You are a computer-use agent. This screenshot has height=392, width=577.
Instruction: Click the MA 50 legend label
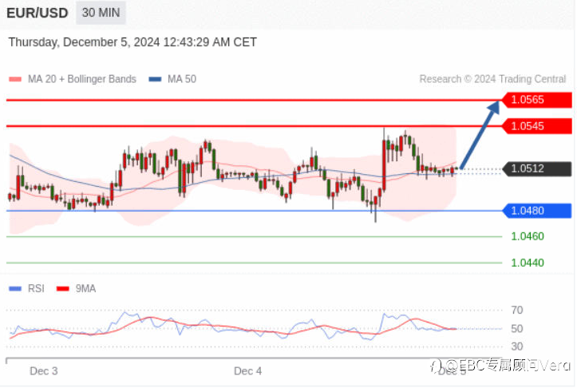[182, 79]
